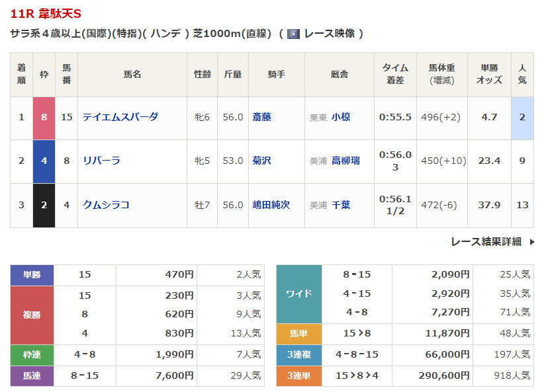Open trainer 高柳瑞 stable page
Image resolution: width=546 pixels, height=392 pixels.
(345, 161)
